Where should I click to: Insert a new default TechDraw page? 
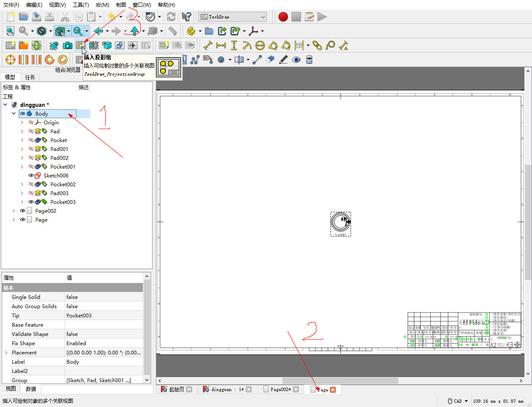pos(11,45)
